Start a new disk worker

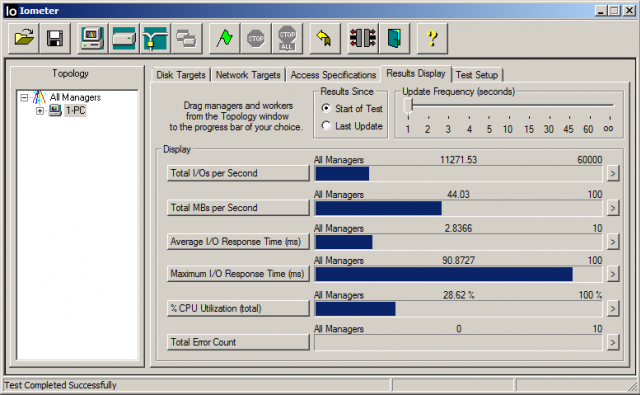tap(124, 38)
